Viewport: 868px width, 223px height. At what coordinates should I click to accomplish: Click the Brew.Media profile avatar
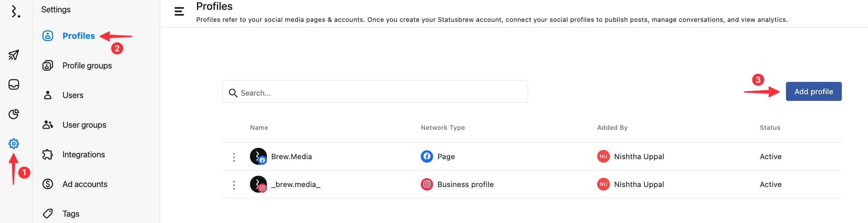click(258, 156)
